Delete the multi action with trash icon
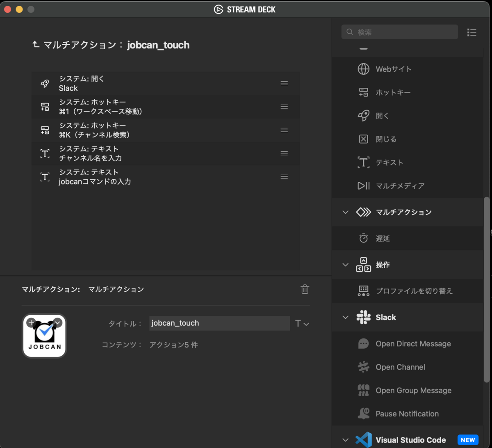The image size is (492, 448). pyautogui.click(x=305, y=289)
